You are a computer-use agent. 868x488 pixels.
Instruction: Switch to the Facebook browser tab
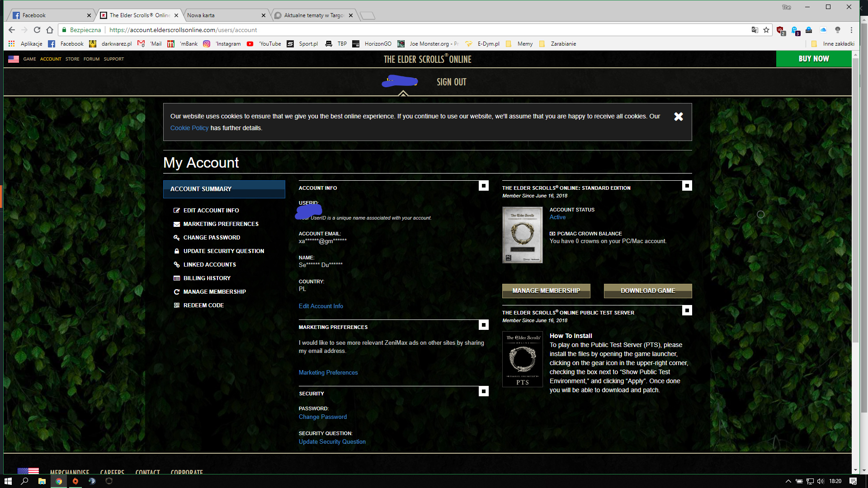[x=50, y=15]
